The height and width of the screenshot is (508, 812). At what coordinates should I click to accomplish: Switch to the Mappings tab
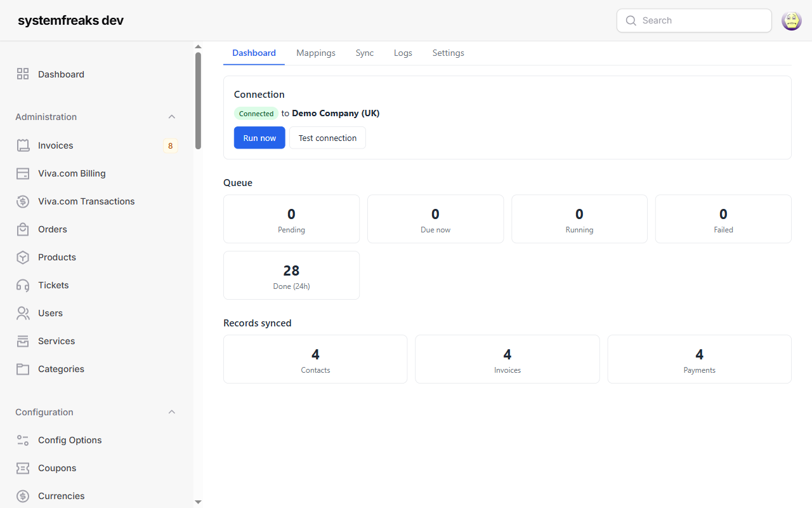(x=316, y=53)
